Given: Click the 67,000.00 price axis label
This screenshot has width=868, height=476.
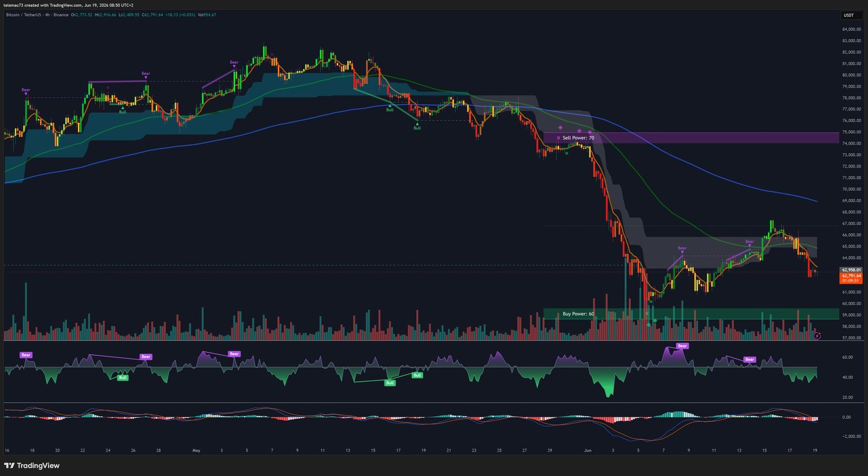Looking at the screenshot, I should [852, 223].
